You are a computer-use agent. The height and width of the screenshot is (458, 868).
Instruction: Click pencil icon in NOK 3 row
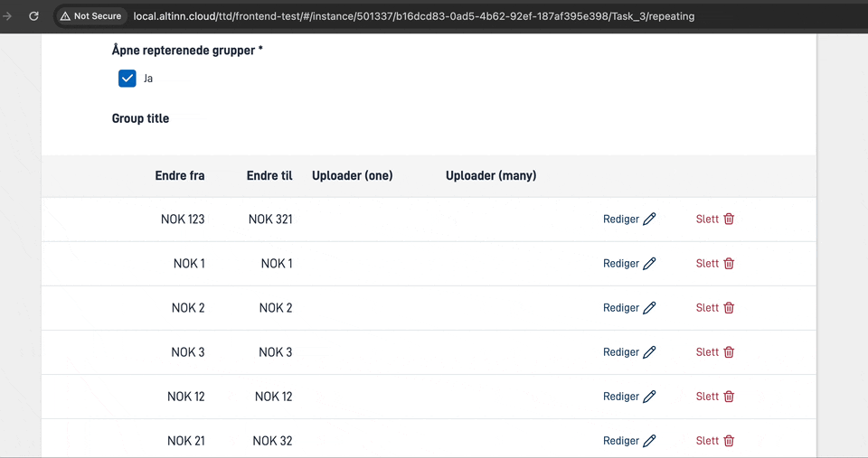(649, 352)
